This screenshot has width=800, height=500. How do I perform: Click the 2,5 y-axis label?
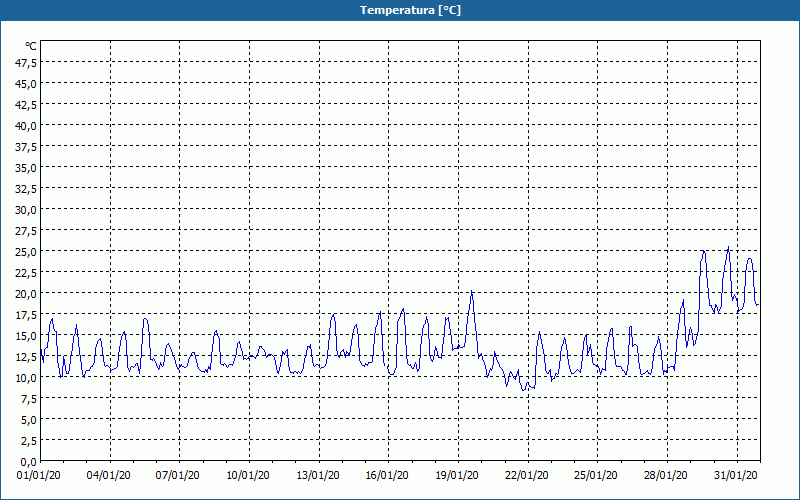29,441
